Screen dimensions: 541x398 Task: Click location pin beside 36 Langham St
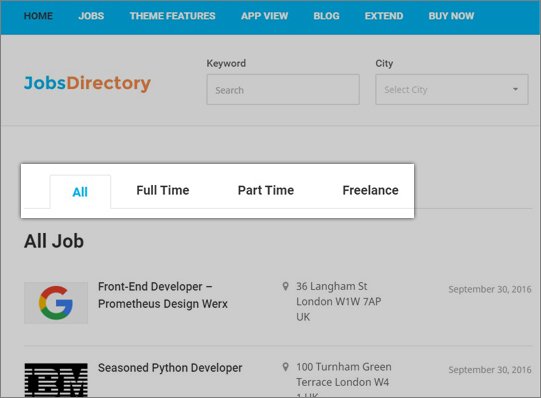pos(285,286)
